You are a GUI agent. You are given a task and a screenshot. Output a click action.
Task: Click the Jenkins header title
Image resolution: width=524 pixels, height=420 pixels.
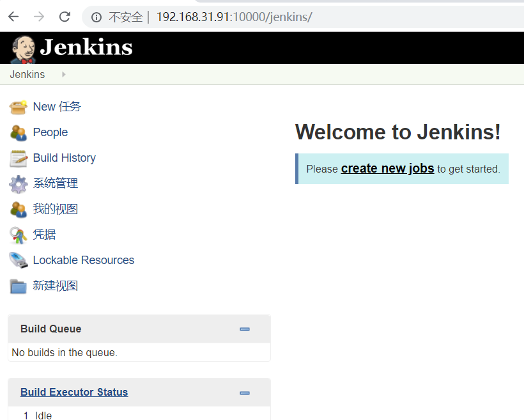coord(86,47)
